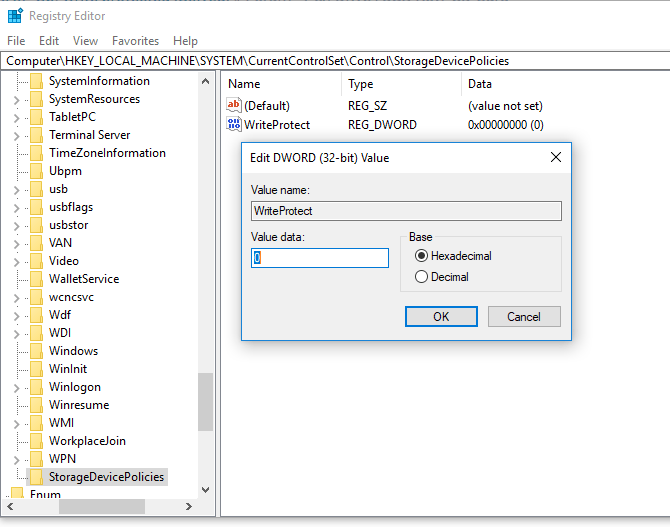Select the Hexadecimal base option
Viewport: 670px width, 527px height.
click(x=453, y=256)
